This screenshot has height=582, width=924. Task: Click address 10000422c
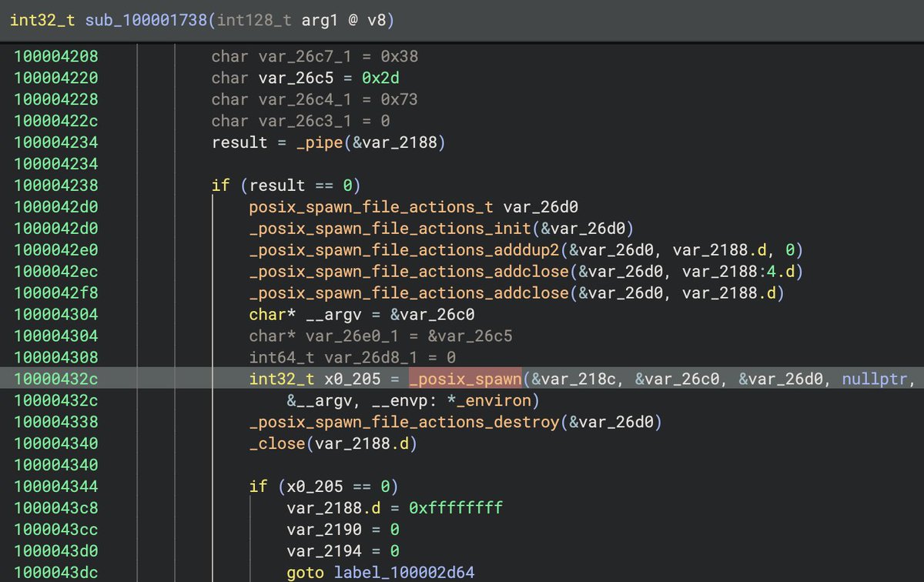(55, 121)
